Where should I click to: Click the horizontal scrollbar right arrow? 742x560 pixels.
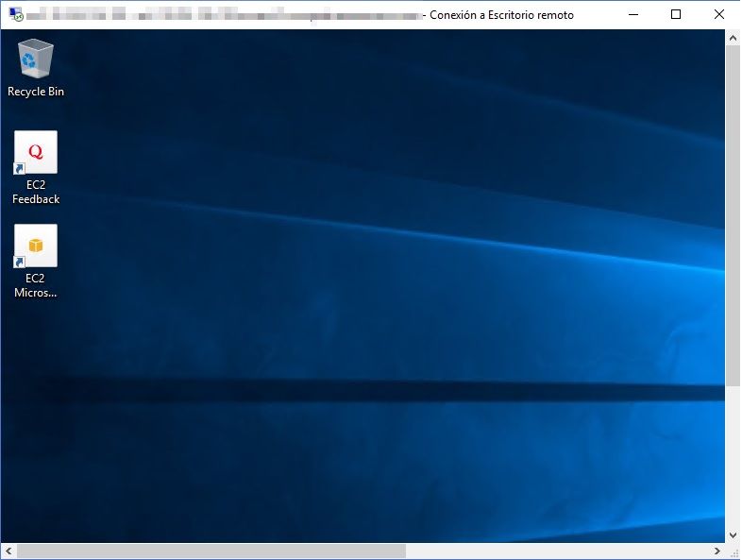coord(717,551)
